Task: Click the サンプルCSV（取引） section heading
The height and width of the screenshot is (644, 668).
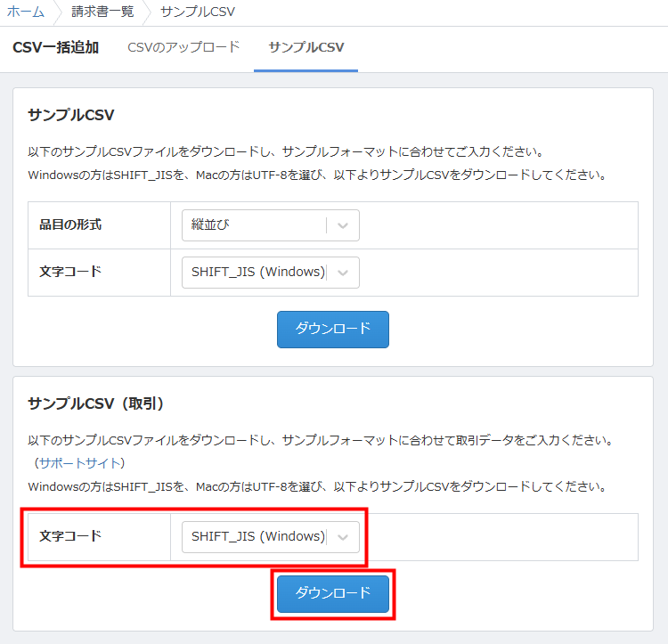Action: click(96, 404)
